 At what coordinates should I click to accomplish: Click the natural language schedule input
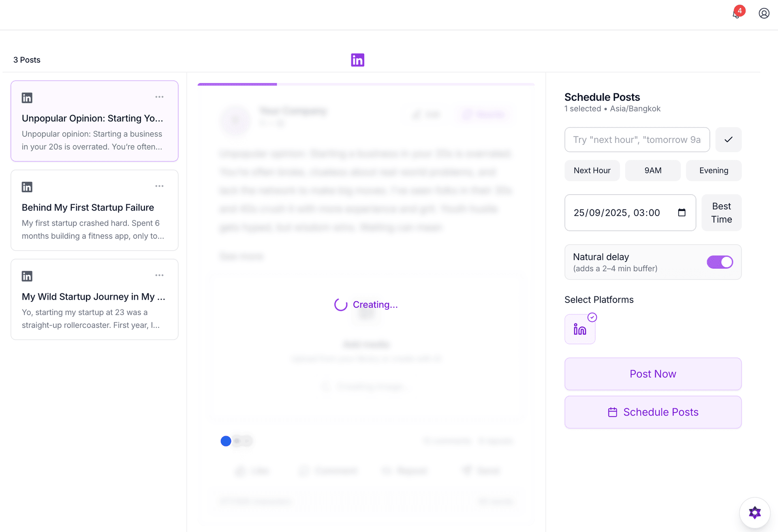point(637,140)
